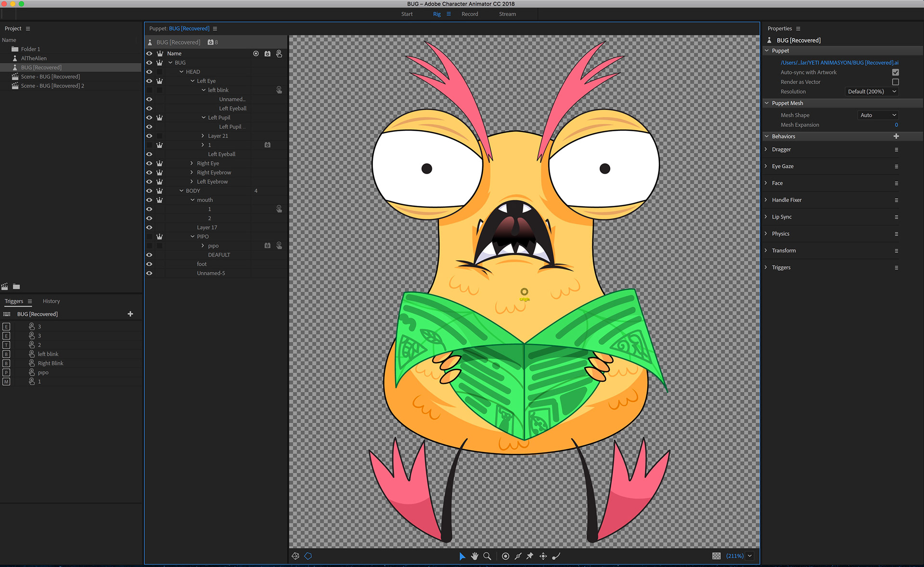Viewport: 924px width, 567px height.
Task: Disable Auto-sync with Artwork checkbox
Action: pos(896,72)
